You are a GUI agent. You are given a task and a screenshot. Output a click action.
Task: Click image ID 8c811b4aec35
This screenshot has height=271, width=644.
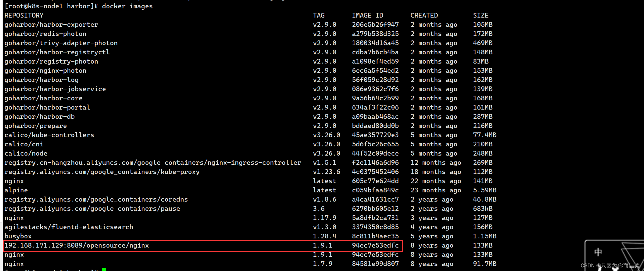(x=375, y=236)
